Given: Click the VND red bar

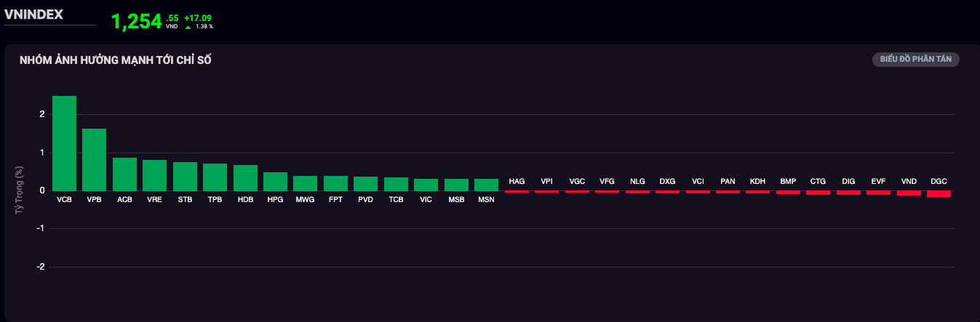Looking at the screenshot, I should [909, 193].
